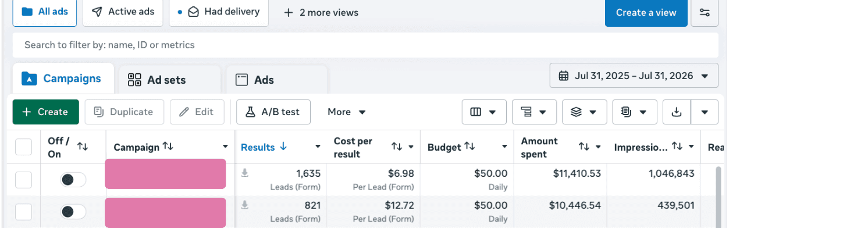Screen dimensions: 868x228
Task: Open Impressions column header dropdown
Action: pos(692,147)
